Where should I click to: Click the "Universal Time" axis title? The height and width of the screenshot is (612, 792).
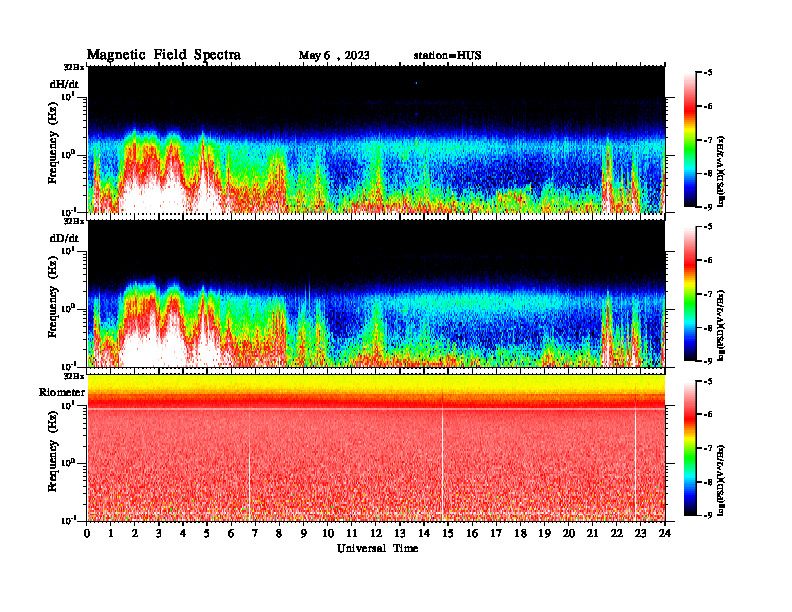377,548
